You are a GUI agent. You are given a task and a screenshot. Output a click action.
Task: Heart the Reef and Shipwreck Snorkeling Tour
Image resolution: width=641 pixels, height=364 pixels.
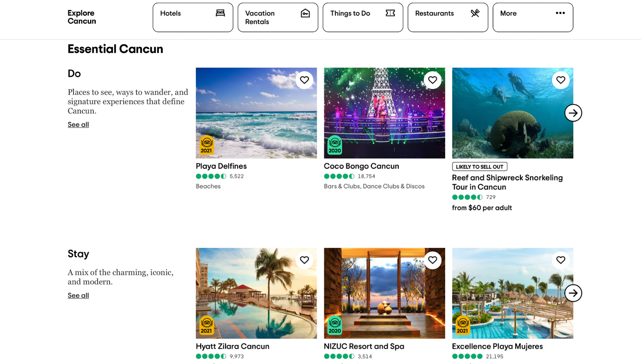coord(560,80)
